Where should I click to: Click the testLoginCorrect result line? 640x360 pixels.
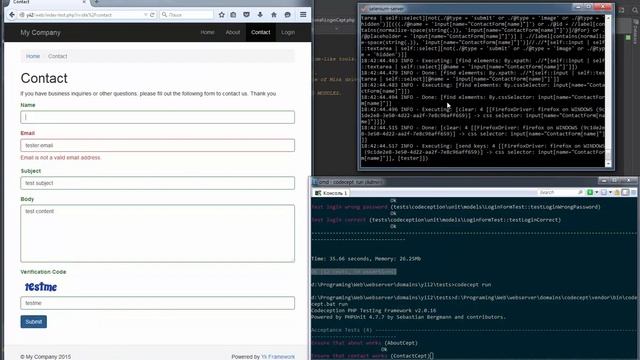click(x=436, y=220)
